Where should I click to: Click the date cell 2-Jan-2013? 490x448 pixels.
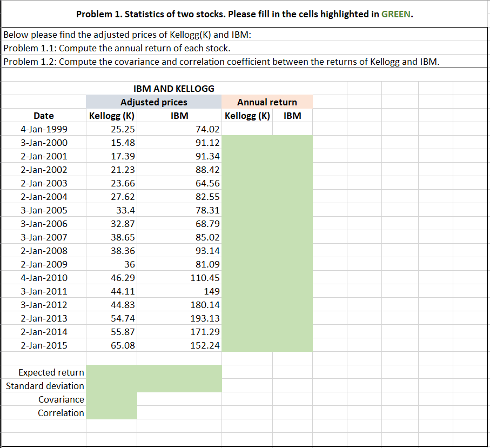pyautogui.click(x=44, y=318)
